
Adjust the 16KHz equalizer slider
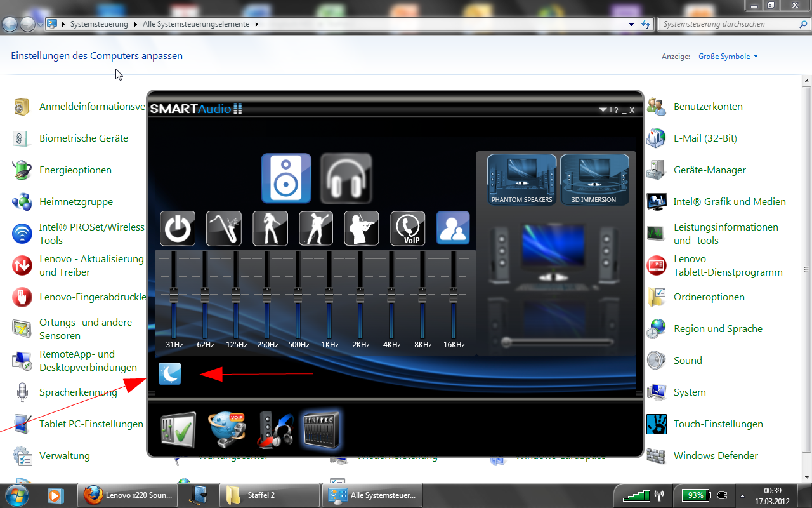coord(454,295)
